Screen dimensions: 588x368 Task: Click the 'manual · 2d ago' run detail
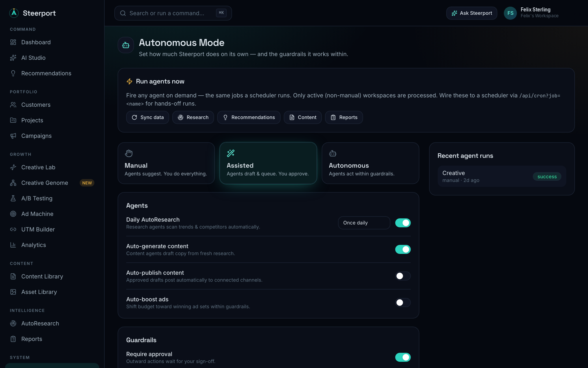coord(461,180)
